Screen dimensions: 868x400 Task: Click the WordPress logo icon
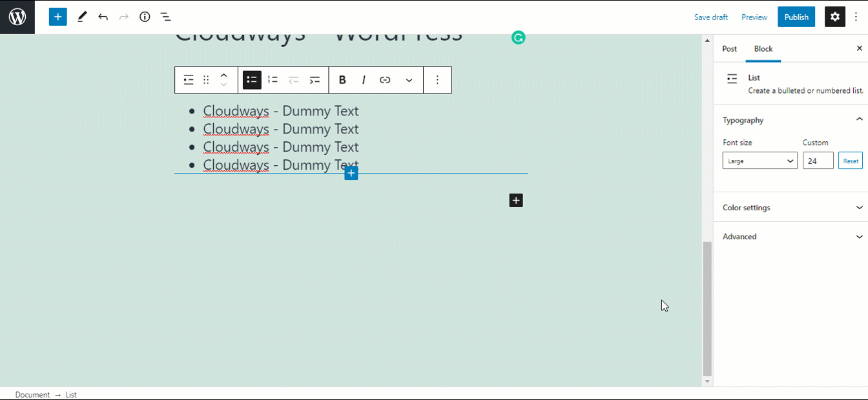[17, 17]
